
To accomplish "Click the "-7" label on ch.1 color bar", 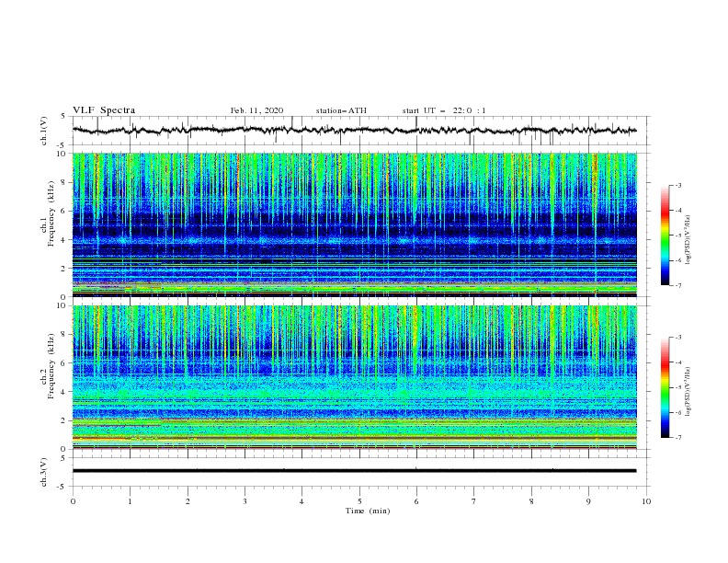I will [x=678, y=285].
